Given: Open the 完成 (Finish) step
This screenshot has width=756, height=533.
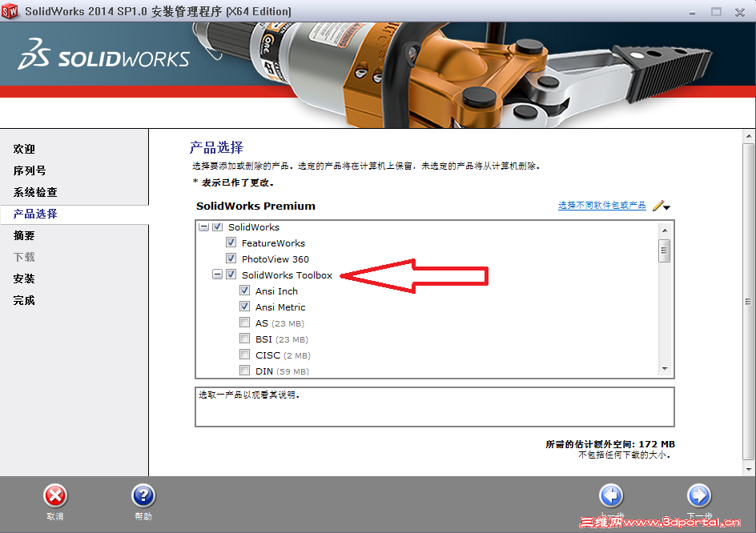Looking at the screenshot, I should coord(24,301).
